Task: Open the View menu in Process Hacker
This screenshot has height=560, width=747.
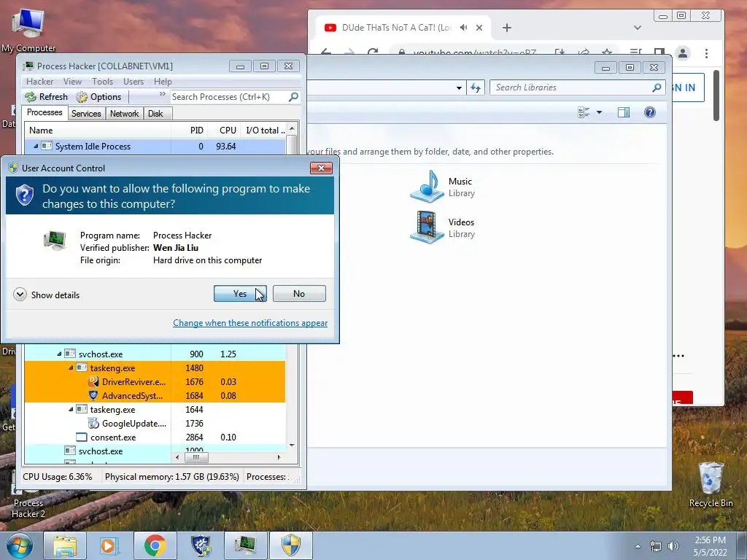Action: 72,82
